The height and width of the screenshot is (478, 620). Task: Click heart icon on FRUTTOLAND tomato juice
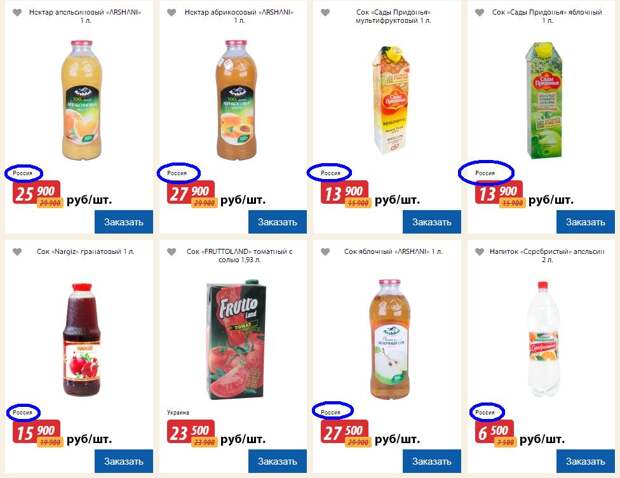coord(171,252)
